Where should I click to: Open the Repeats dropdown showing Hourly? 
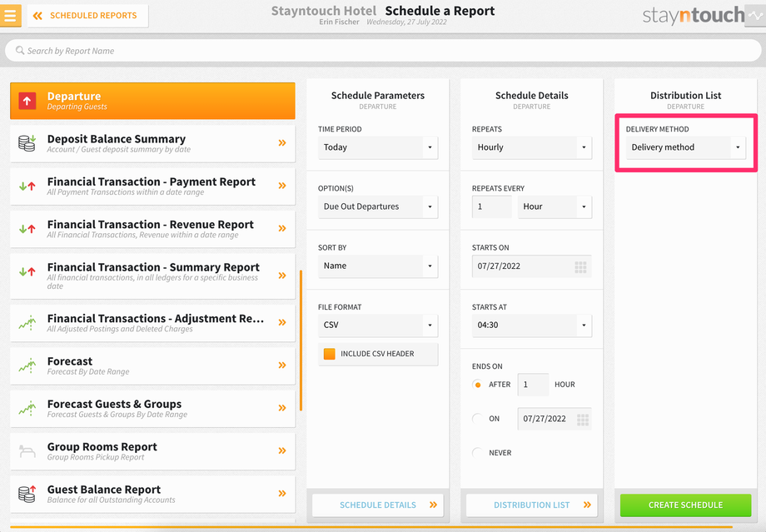[x=532, y=147]
